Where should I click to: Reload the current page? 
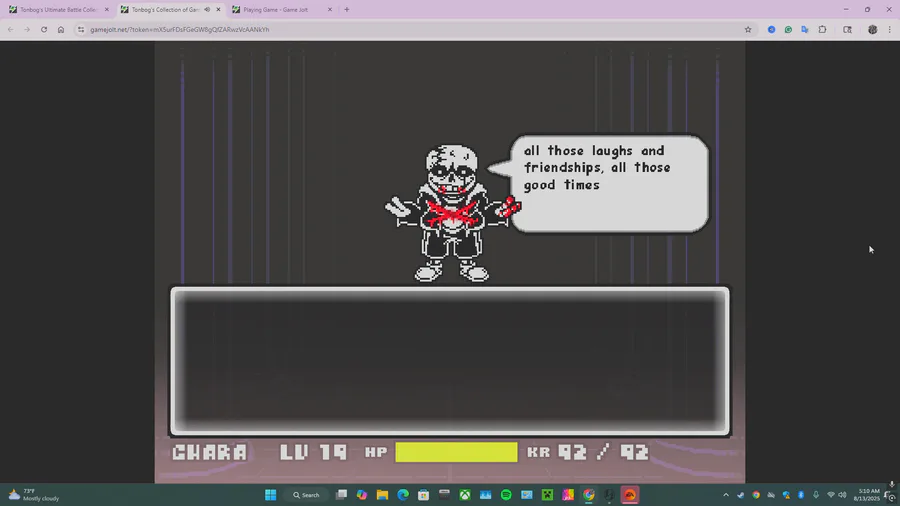pyautogui.click(x=44, y=29)
